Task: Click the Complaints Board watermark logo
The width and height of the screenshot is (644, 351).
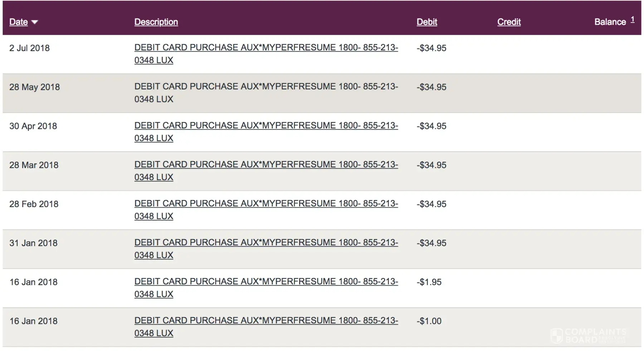Action: (x=589, y=336)
